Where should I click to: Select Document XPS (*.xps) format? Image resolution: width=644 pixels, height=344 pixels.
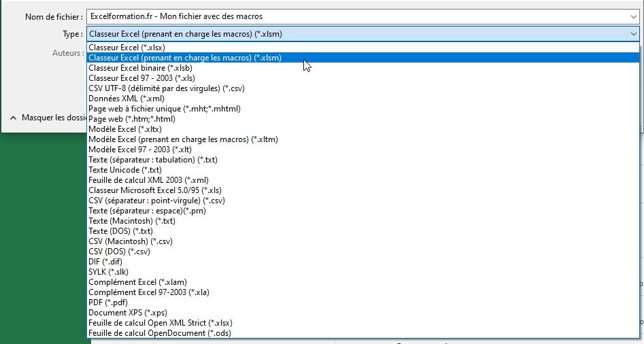[128, 313]
